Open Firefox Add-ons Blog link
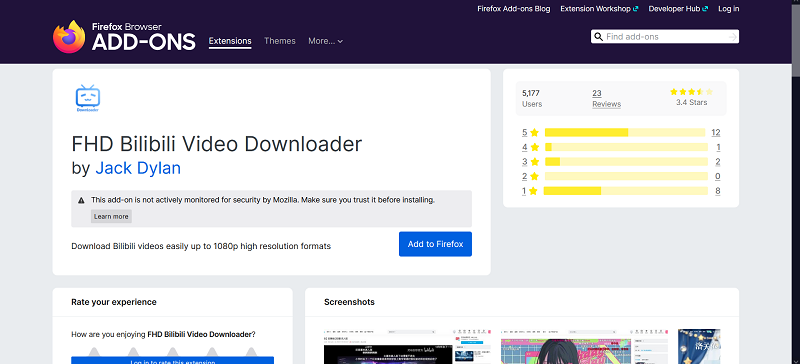The height and width of the screenshot is (364, 800). tap(514, 9)
